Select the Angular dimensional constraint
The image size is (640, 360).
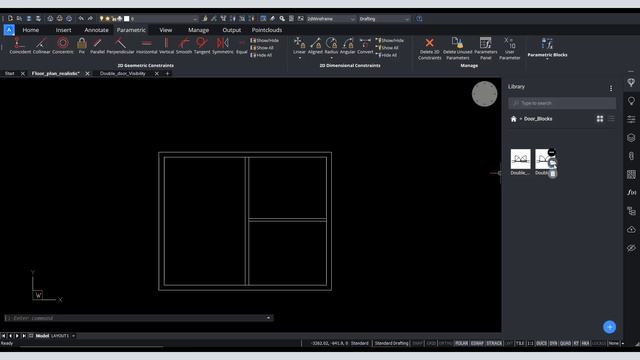348,45
